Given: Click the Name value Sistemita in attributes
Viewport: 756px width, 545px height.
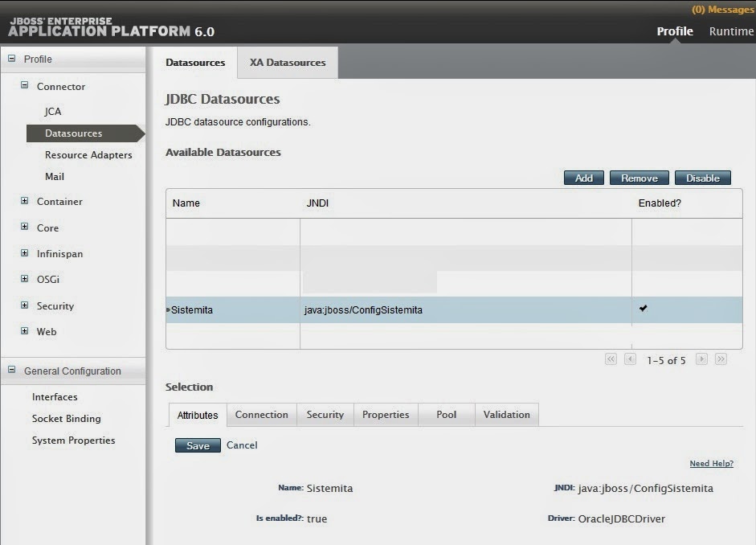Looking at the screenshot, I should pyautogui.click(x=329, y=489).
